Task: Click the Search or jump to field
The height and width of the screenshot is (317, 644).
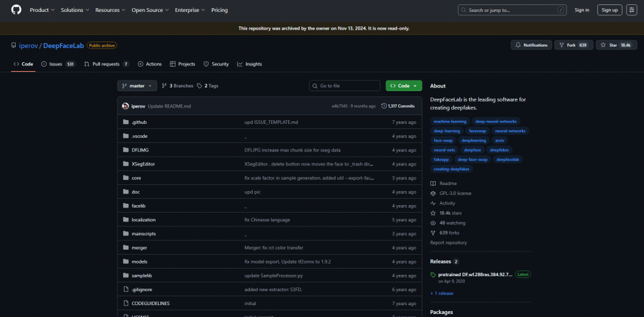Action: coord(512,10)
